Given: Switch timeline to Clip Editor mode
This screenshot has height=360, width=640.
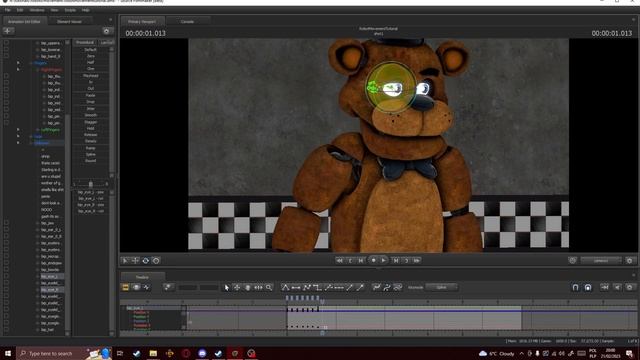Looking at the screenshot, I should coord(126,287).
